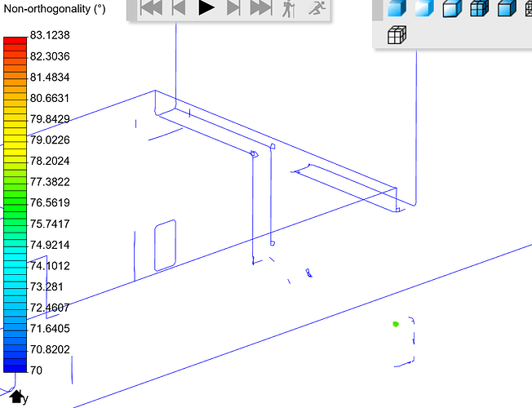Choose blue cube with edges mode

(x=507, y=8)
